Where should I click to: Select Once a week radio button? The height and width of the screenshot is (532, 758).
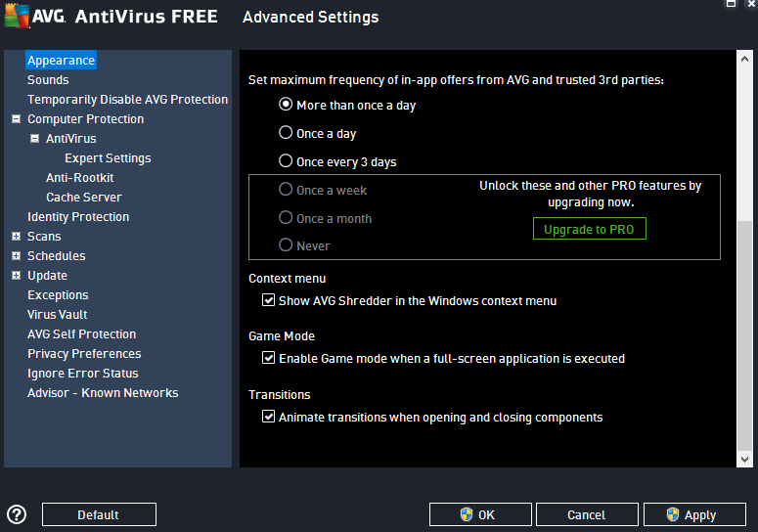tap(286, 190)
